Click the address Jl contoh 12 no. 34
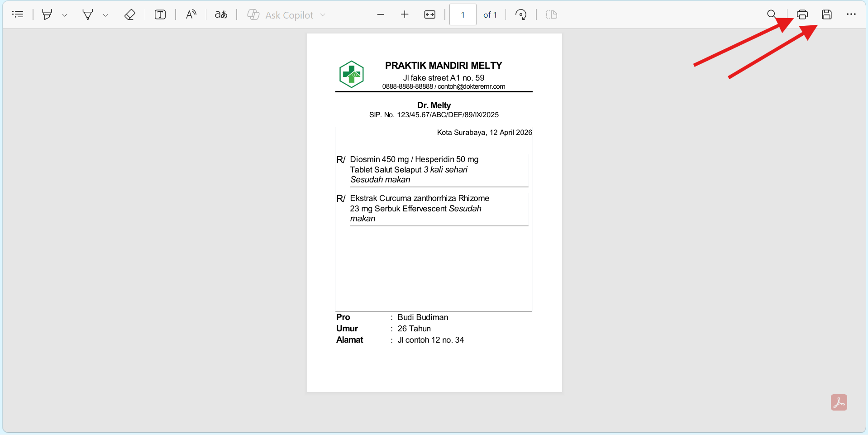The height and width of the screenshot is (435, 868). click(431, 340)
